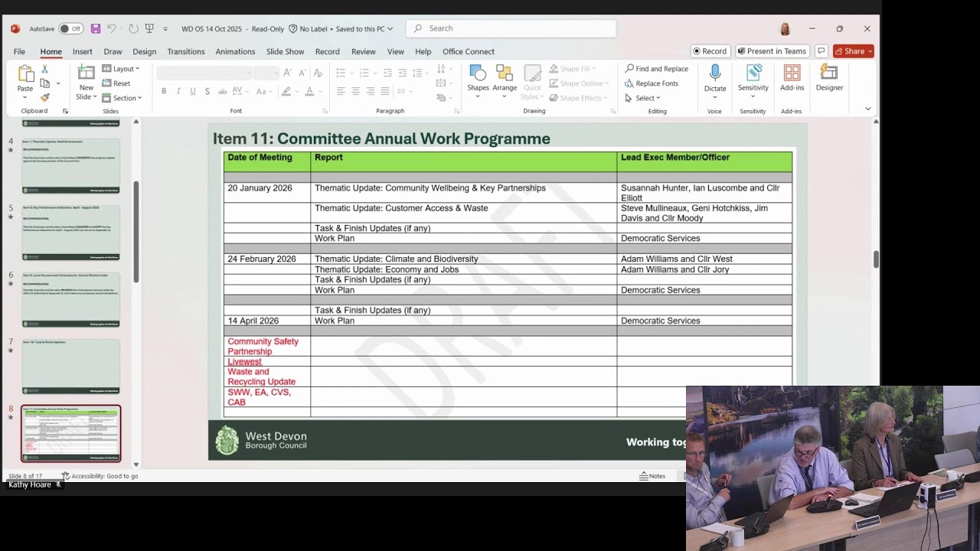Click Reset slide icon
The image size is (980, 551).
click(x=116, y=83)
